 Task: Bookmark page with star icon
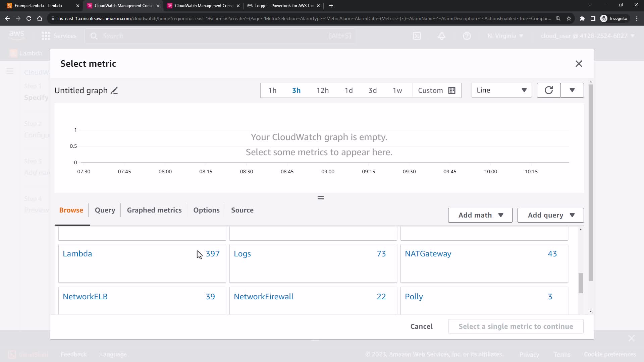pos(569,18)
